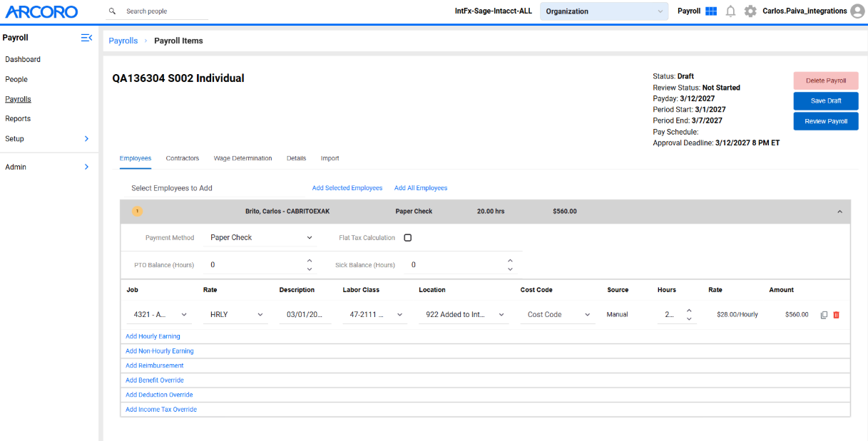Adjust the Sick Balance stepper arrows
Viewport: 868px width, 441px height.
pyautogui.click(x=510, y=265)
